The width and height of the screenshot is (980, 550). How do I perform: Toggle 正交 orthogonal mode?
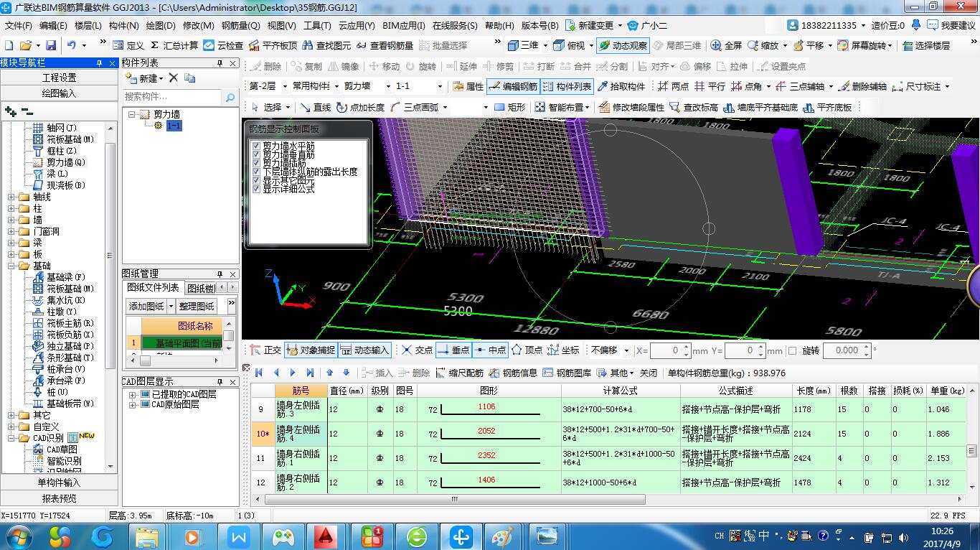265,350
